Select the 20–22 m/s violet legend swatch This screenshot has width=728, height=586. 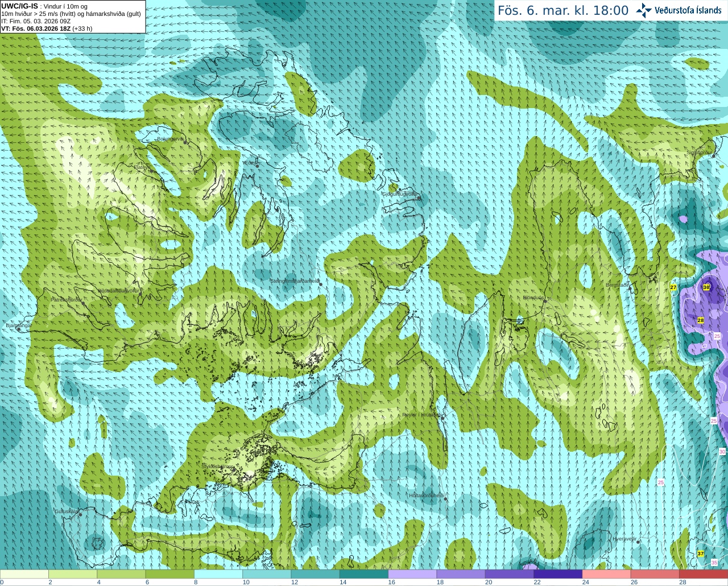pos(510,574)
